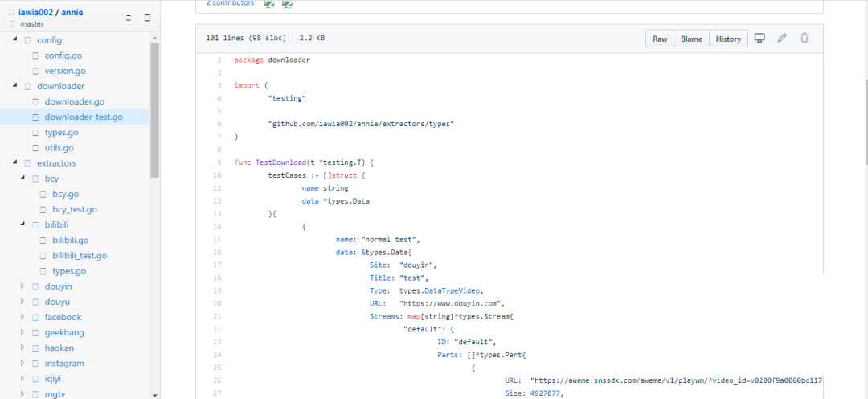Click the "2.2 KB" file size text

coord(312,39)
